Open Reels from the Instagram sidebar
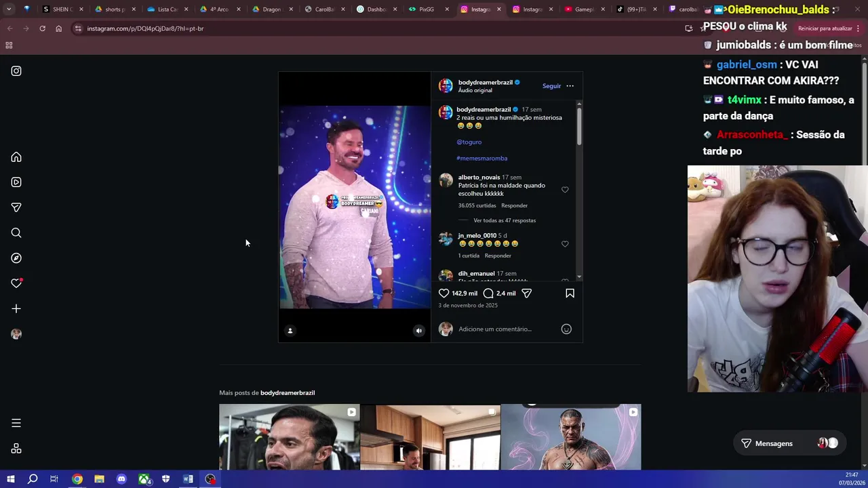868x488 pixels. coord(16,182)
